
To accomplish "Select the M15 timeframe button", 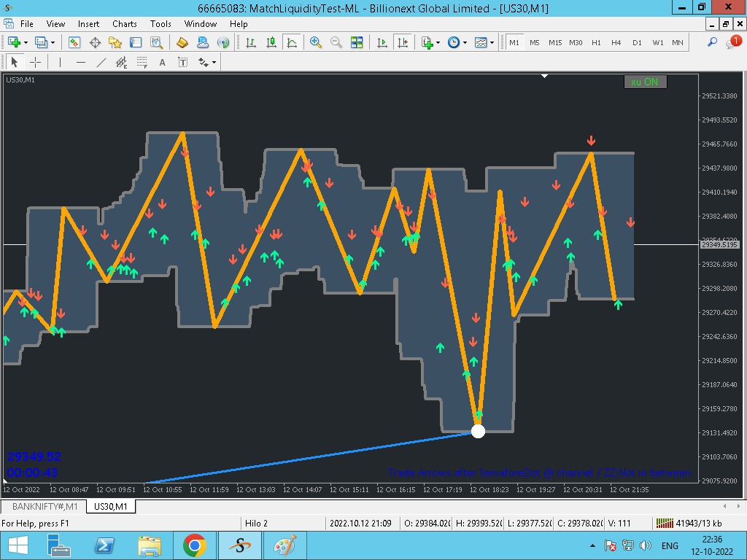I will [x=555, y=42].
